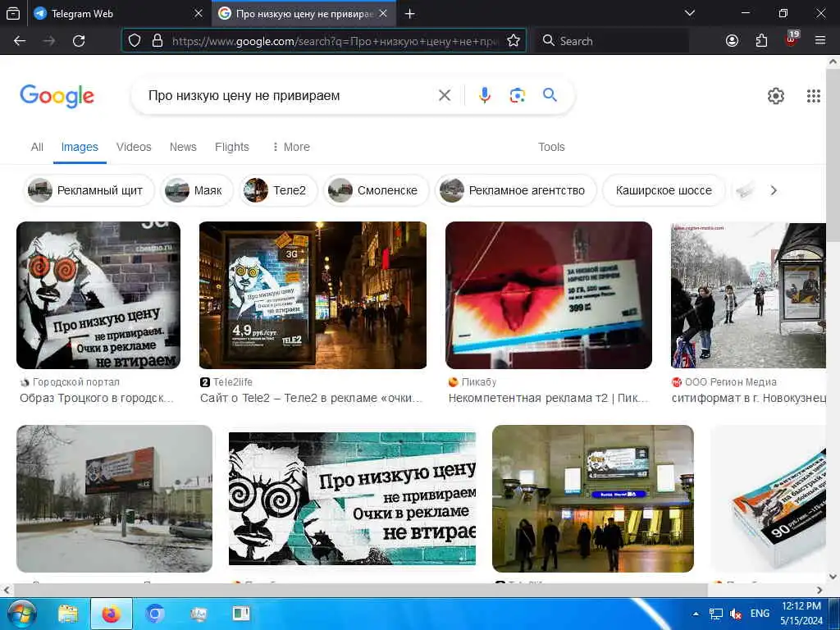Go back with the browser back arrow
Viewport: 840px width, 630px height.
(x=20, y=41)
